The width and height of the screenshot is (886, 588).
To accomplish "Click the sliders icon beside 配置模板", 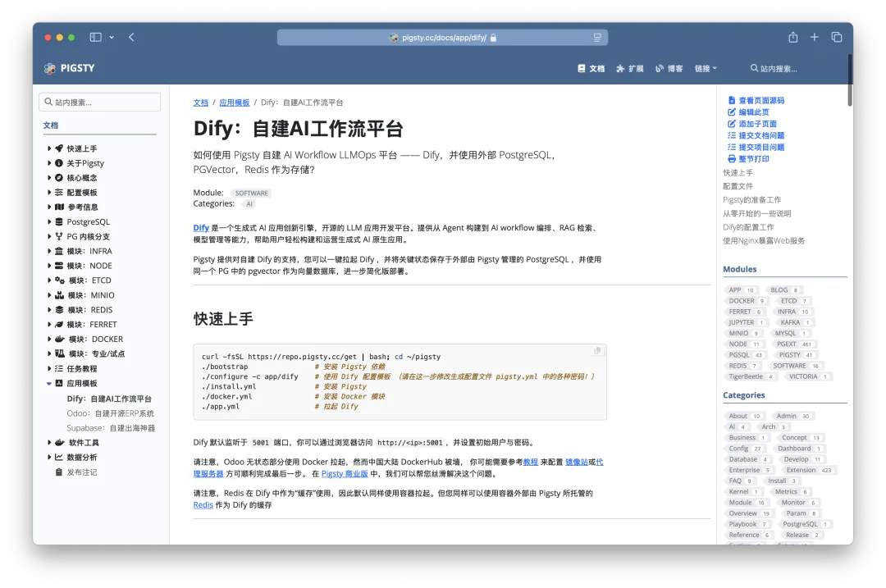I will coord(59,193).
